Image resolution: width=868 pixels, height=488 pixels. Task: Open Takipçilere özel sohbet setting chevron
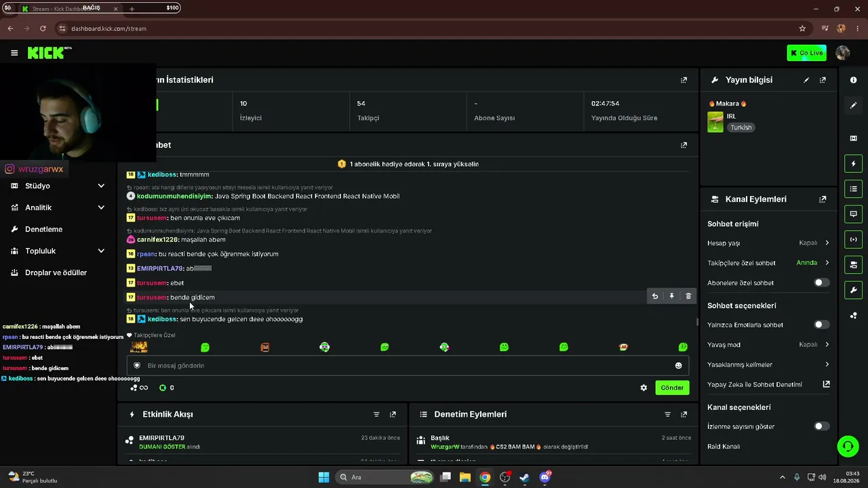(827, 262)
